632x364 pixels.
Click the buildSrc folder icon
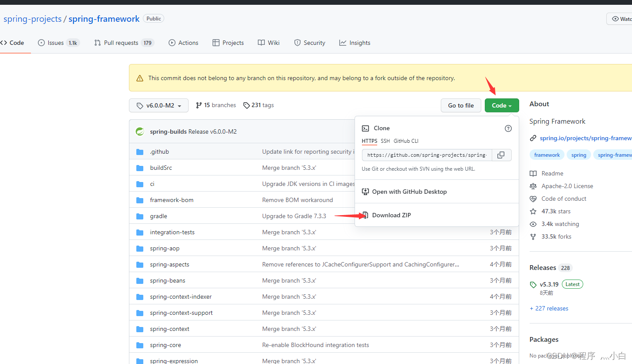coord(140,168)
